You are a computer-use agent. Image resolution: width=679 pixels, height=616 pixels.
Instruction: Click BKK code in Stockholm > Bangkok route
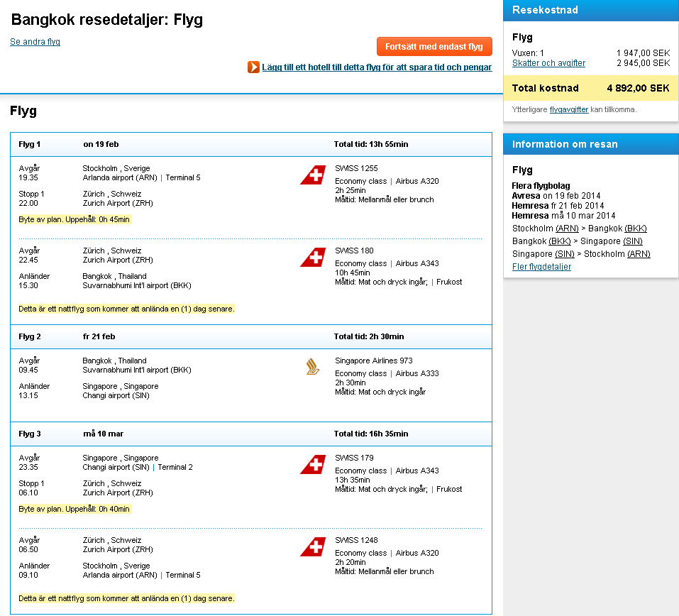point(635,229)
